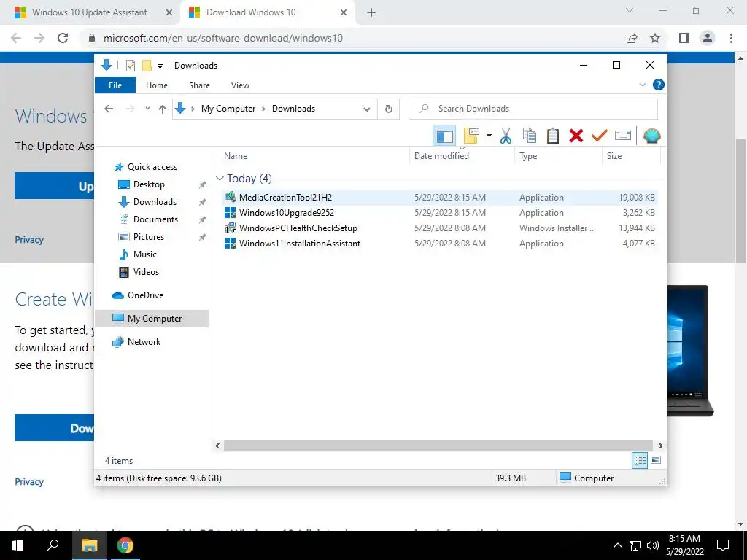Click the Cut scissors icon
Viewport: 747px width, 560px height.
(506, 136)
